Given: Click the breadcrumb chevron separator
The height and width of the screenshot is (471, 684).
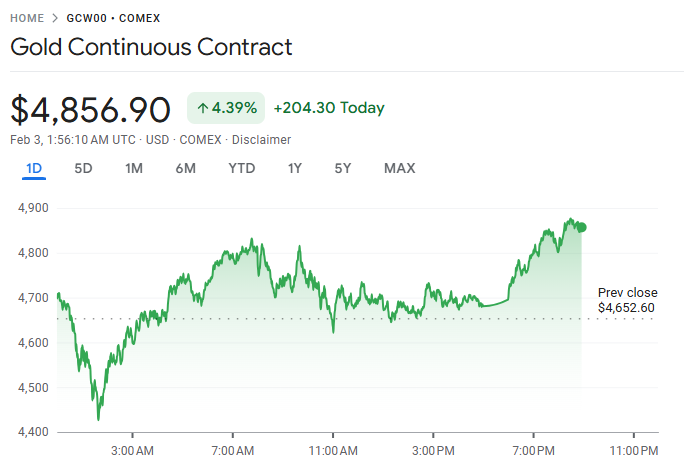Looking at the screenshot, I should click(55, 18).
